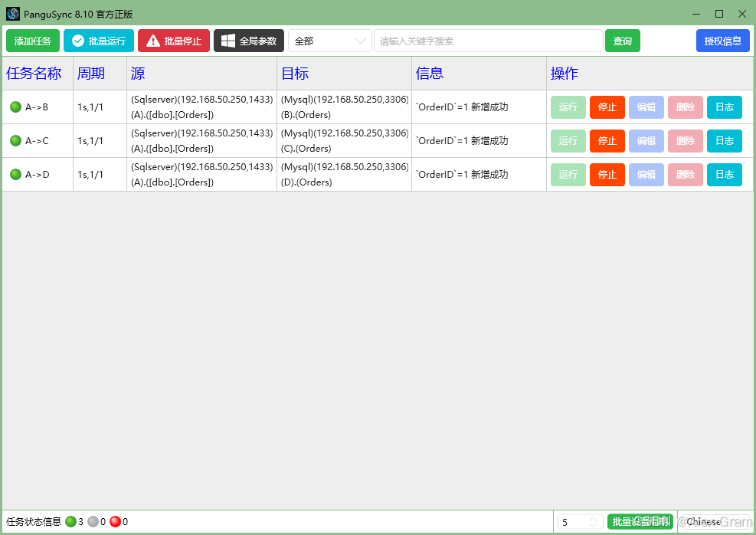Click 运行 for task A->D
The image size is (756, 535).
[568, 175]
